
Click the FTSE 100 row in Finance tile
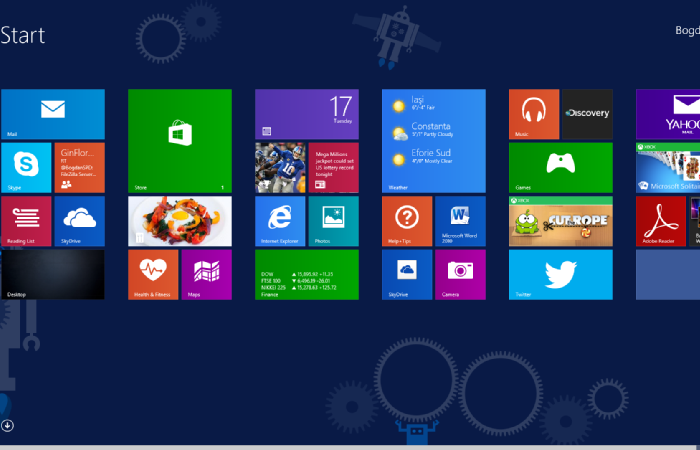(x=298, y=281)
